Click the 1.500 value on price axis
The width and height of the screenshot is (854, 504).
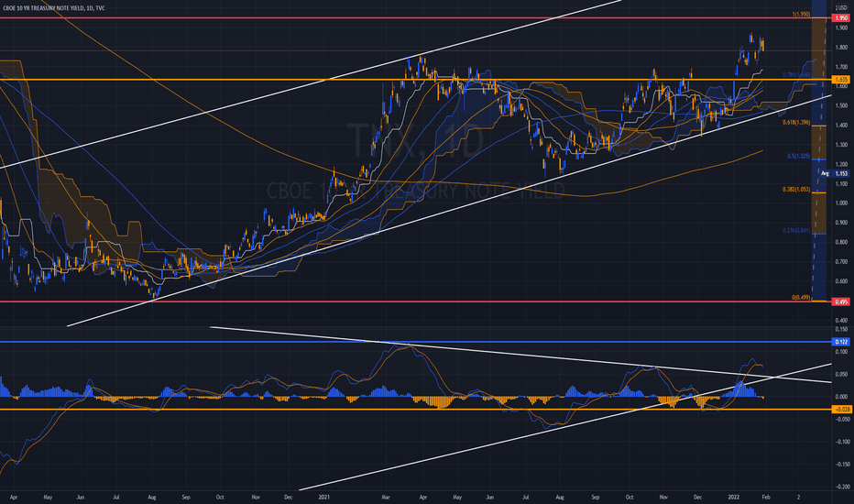click(841, 105)
